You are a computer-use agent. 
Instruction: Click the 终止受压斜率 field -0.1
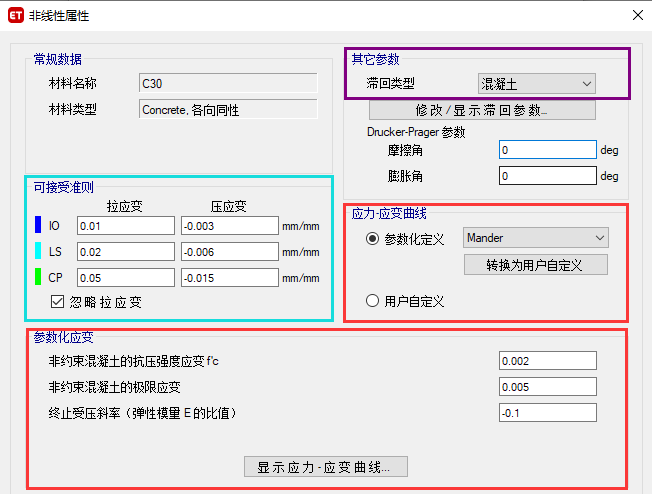click(x=548, y=412)
